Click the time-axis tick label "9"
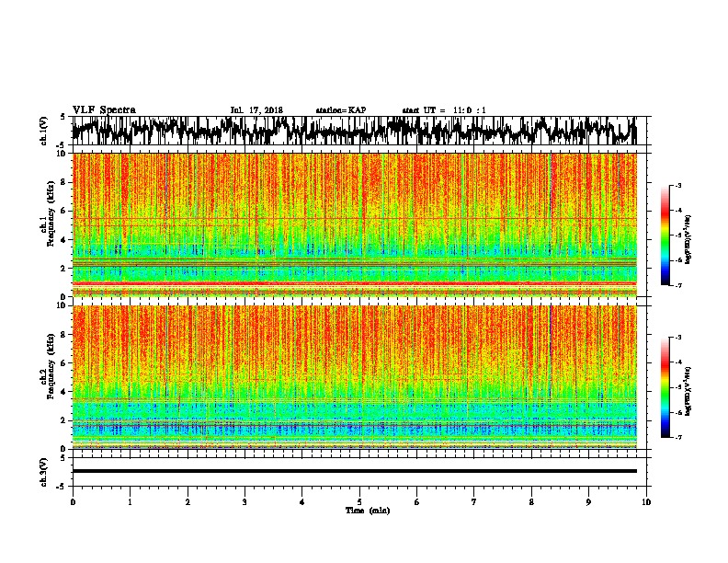 [x=588, y=501]
